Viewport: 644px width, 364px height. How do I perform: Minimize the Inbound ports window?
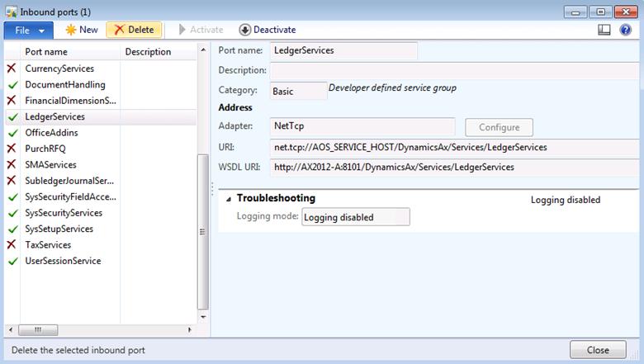click(575, 12)
